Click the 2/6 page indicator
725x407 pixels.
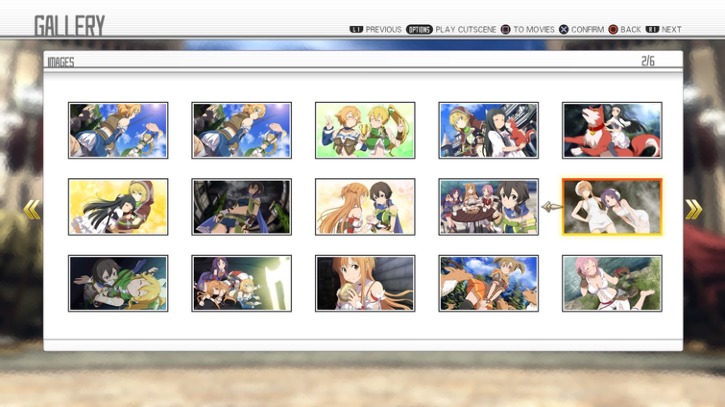coord(648,61)
